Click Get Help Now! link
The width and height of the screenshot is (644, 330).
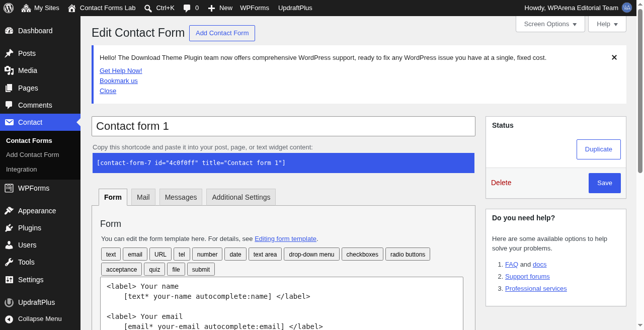121,71
